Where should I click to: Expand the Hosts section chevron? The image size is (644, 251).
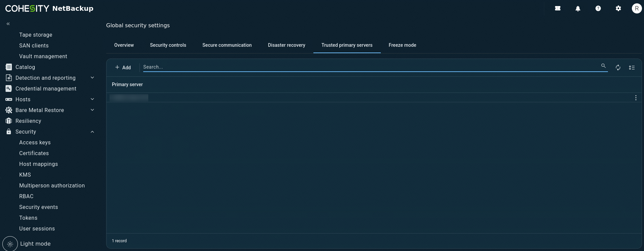tap(92, 99)
